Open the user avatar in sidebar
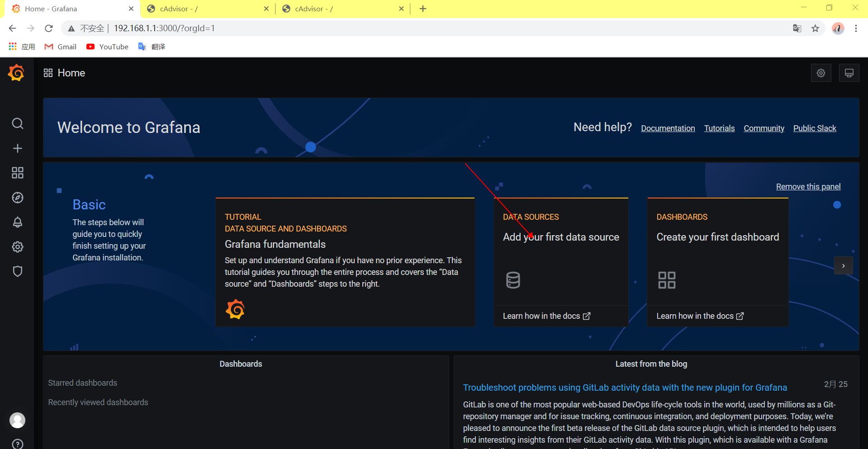This screenshot has width=868, height=449. pyautogui.click(x=18, y=421)
